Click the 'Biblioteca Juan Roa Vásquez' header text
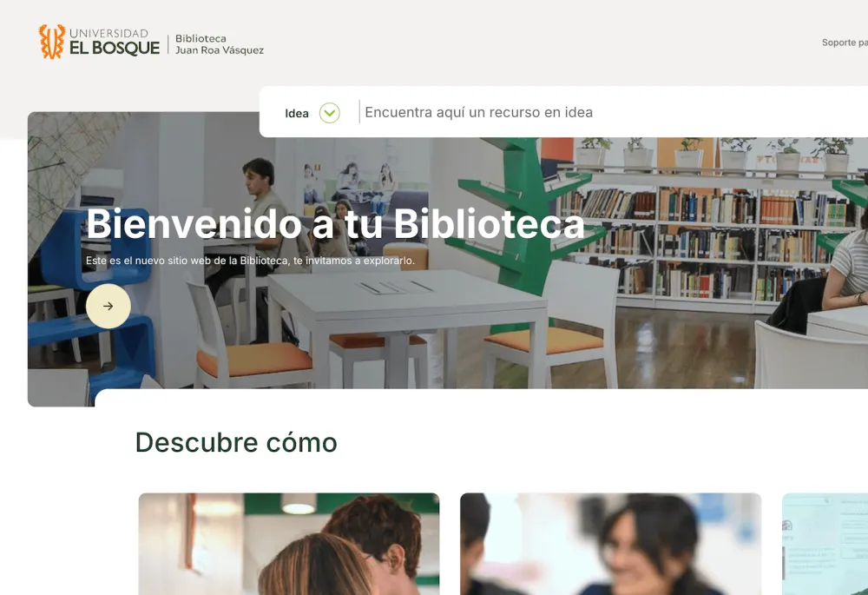This screenshot has height=595, width=868. pos(220,44)
